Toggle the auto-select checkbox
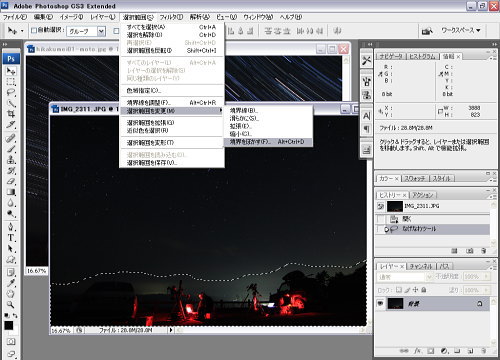Viewport: 500px width, 360px height. tap(34, 31)
